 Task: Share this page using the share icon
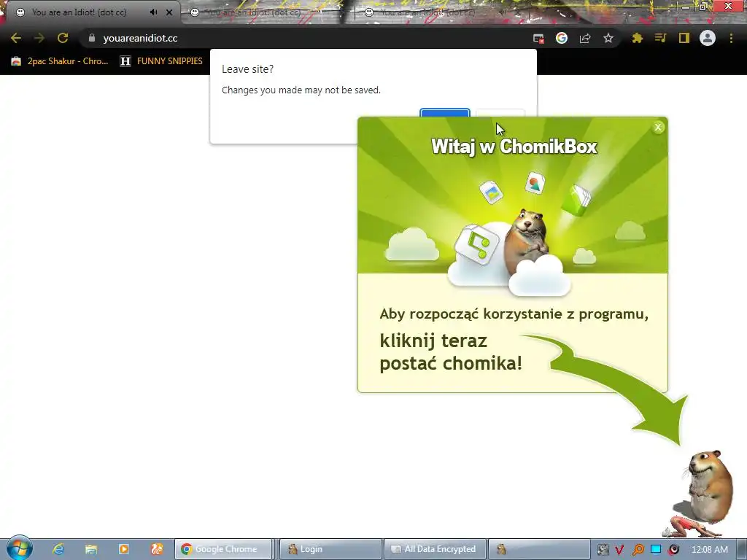coord(585,39)
